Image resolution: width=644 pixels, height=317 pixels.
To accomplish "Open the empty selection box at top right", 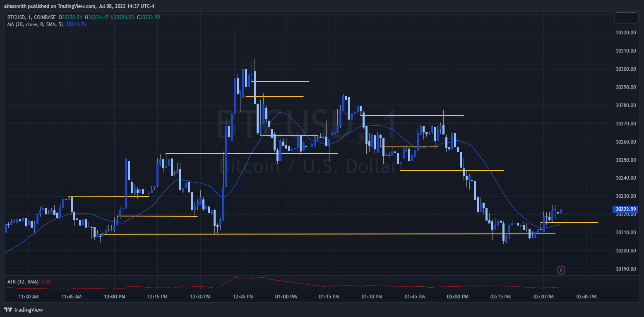I will click(x=625, y=18).
